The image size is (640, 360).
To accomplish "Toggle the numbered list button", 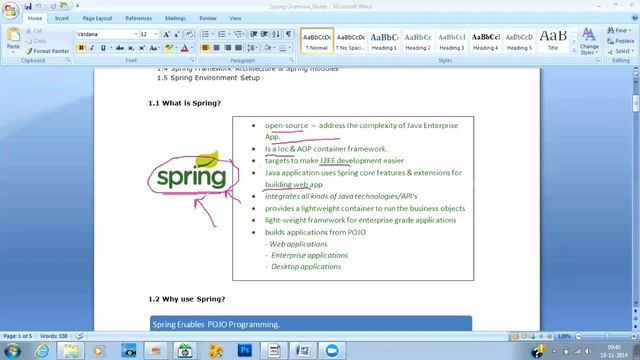I will pos(221,34).
